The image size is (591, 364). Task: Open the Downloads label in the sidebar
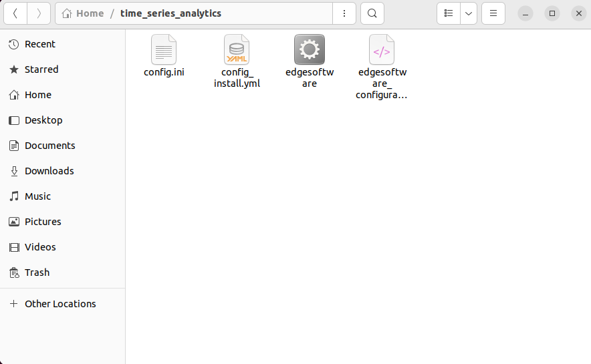(49, 171)
